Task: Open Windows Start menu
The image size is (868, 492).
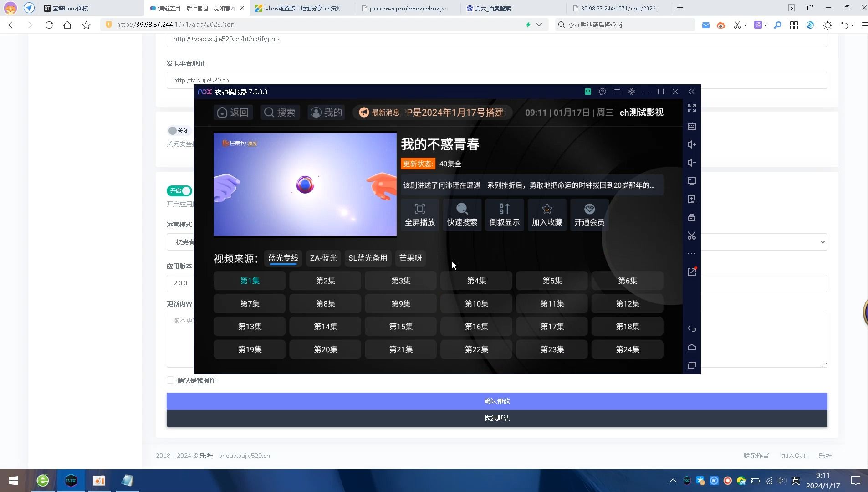Action: [x=14, y=481]
